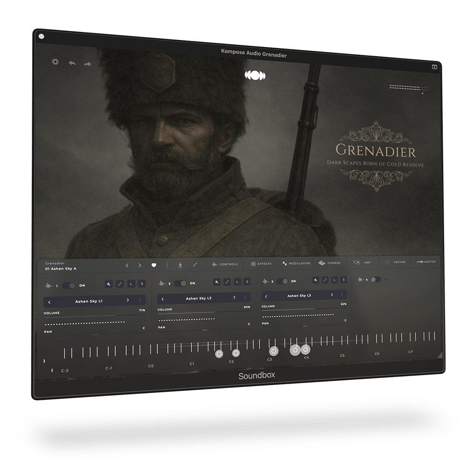476x476 pixels.
Task: Open the Modulation tab
Action: (x=296, y=263)
